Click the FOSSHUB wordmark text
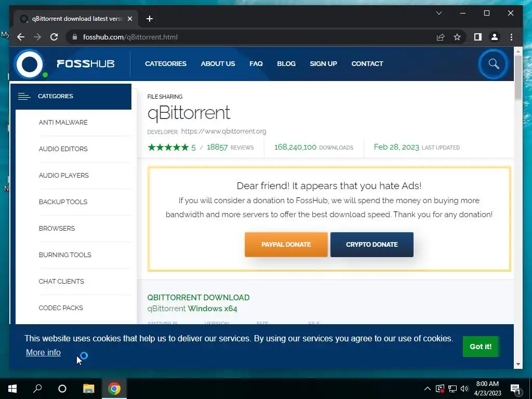The height and width of the screenshot is (399, 532). pyautogui.click(x=86, y=64)
